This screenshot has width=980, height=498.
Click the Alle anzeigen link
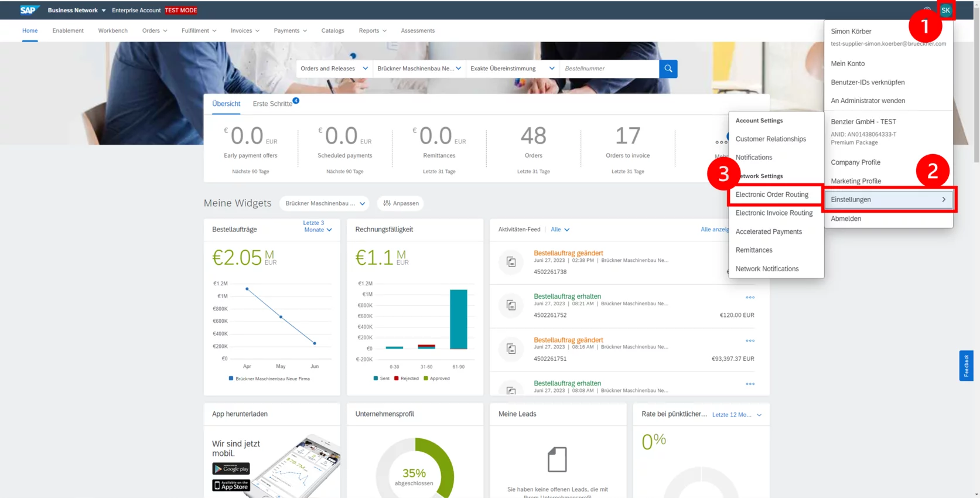pos(715,230)
